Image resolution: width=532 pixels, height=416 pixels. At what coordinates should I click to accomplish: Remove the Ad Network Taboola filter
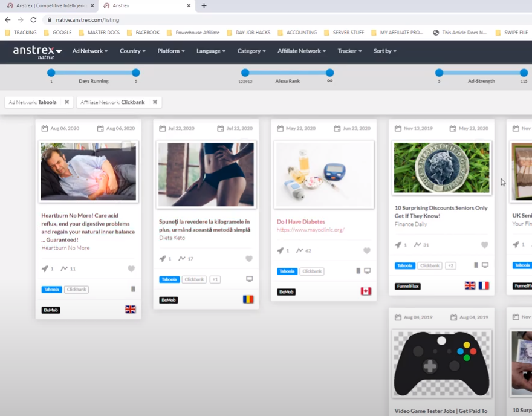point(67,102)
